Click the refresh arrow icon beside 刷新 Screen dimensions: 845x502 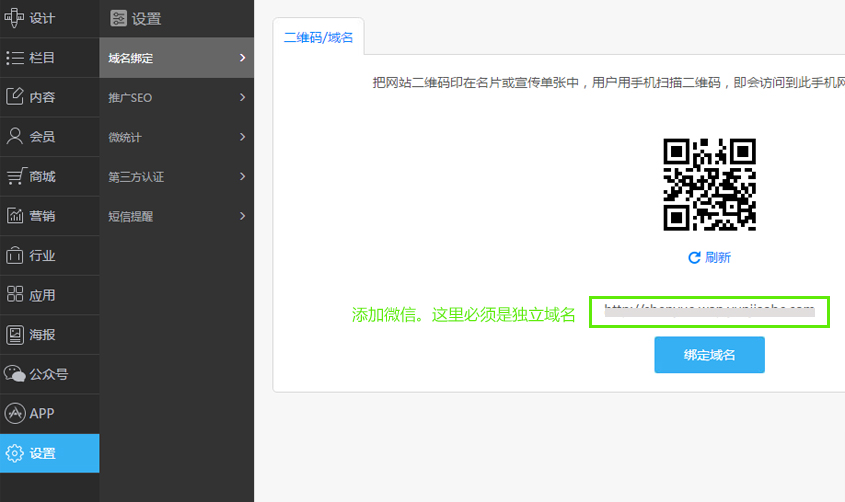point(694,257)
